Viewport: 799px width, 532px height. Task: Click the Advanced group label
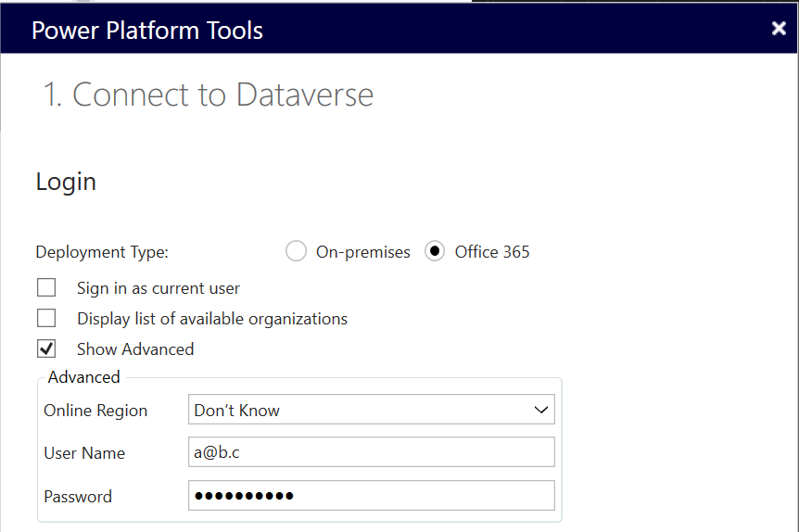pos(84,377)
